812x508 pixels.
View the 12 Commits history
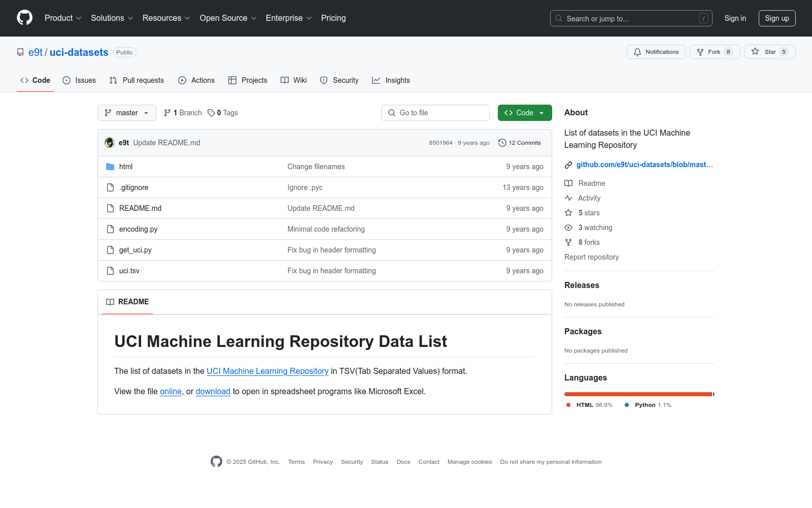[520, 143]
